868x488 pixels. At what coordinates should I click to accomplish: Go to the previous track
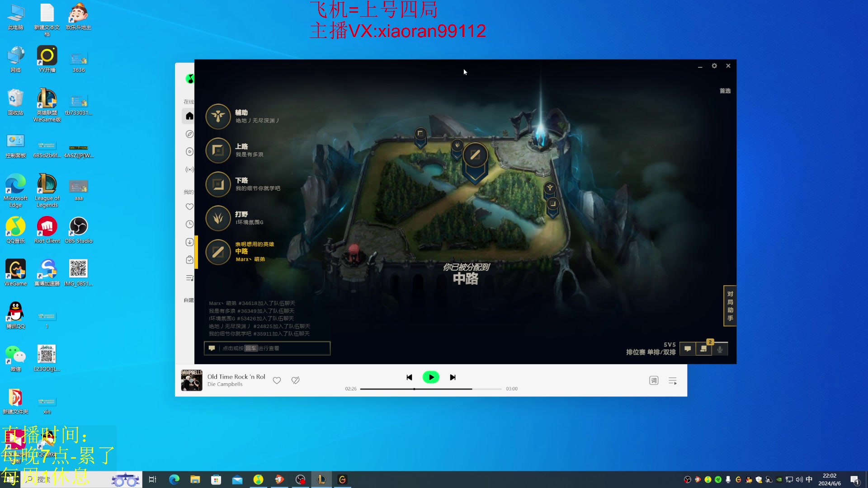point(409,377)
